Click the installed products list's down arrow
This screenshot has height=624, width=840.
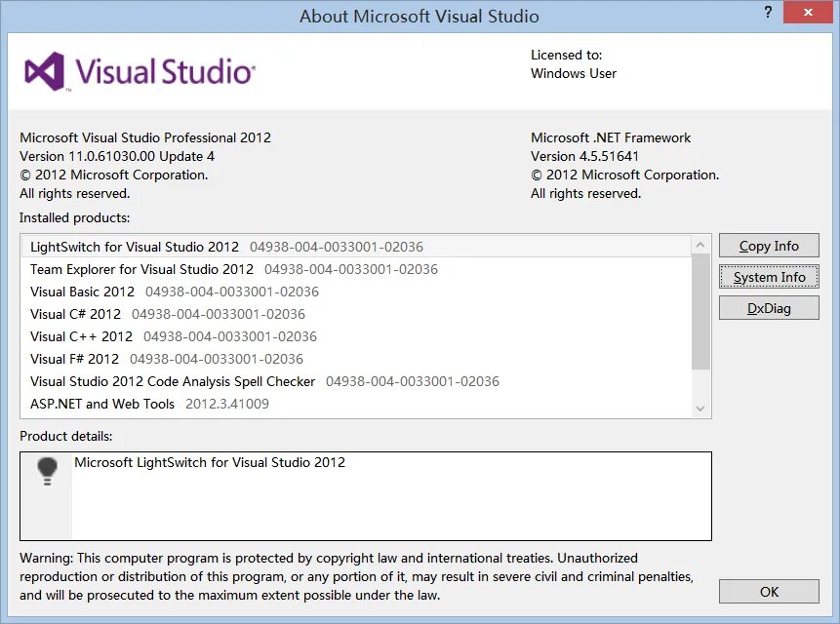(x=700, y=409)
